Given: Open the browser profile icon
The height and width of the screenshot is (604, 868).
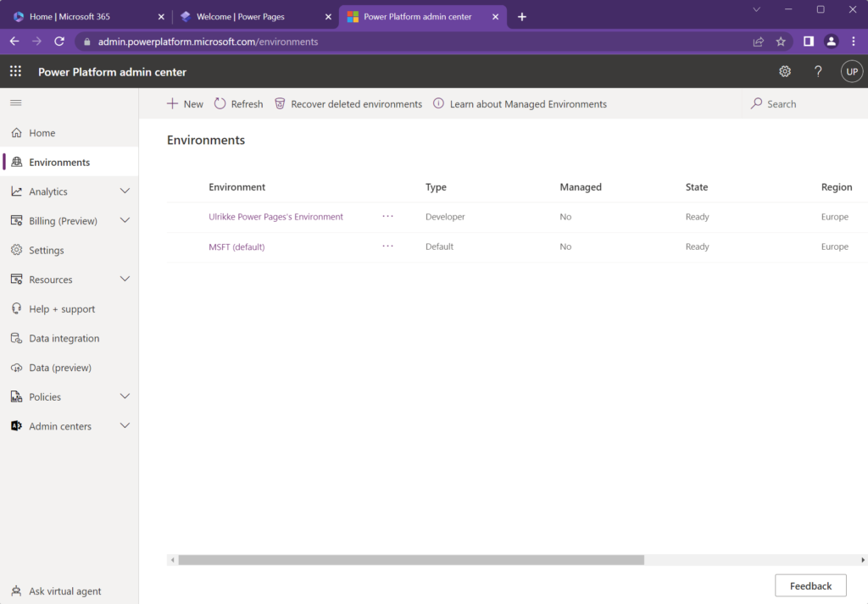Looking at the screenshot, I should pyautogui.click(x=831, y=42).
